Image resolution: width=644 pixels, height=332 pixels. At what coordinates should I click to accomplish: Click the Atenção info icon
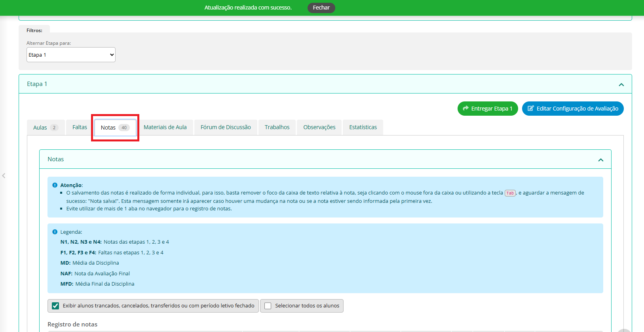[x=55, y=185]
